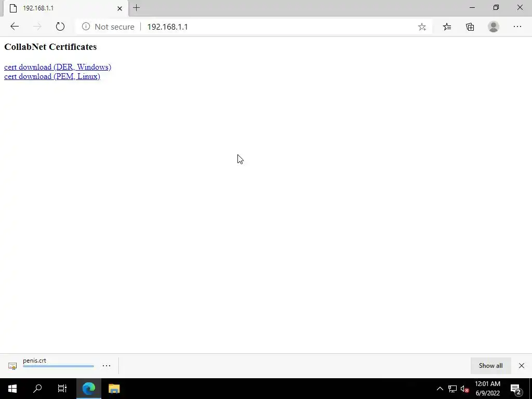Download the PEM Linux certificate
This screenshot has width=532, height=399.
(x=52, y=76)
